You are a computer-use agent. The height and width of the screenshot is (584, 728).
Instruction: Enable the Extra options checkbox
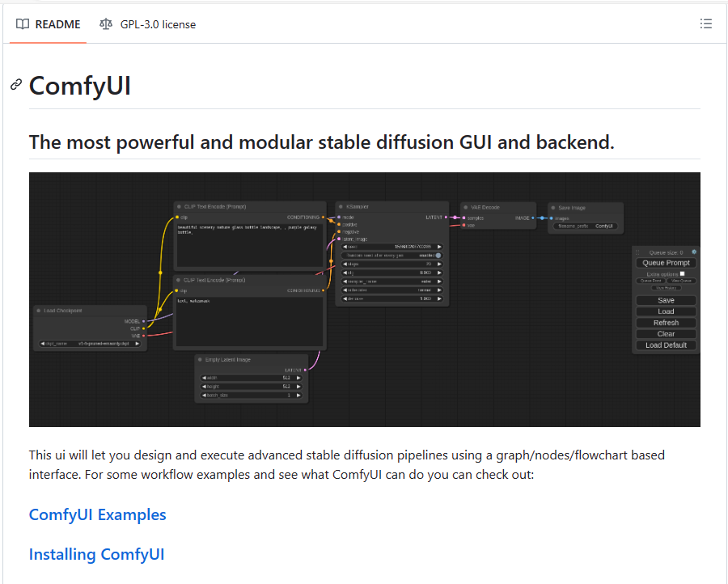click(x=682, y=274)
